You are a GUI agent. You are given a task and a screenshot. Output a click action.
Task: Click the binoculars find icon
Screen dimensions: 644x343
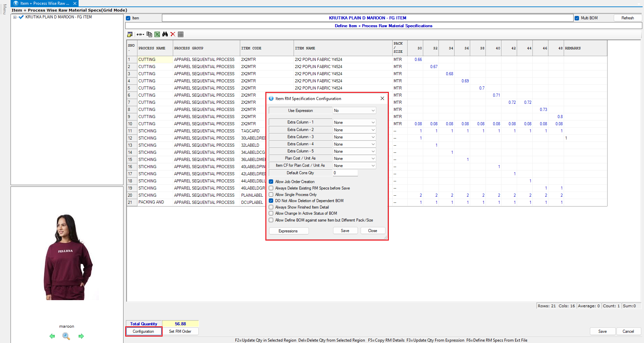165,34
